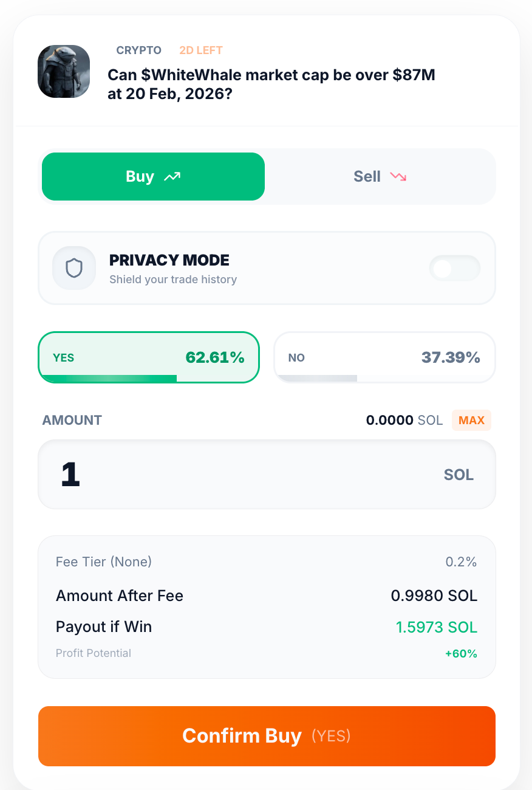532x790 pixels.
Task: Click the SOL label in the amount box
Action: pos(459,475)
